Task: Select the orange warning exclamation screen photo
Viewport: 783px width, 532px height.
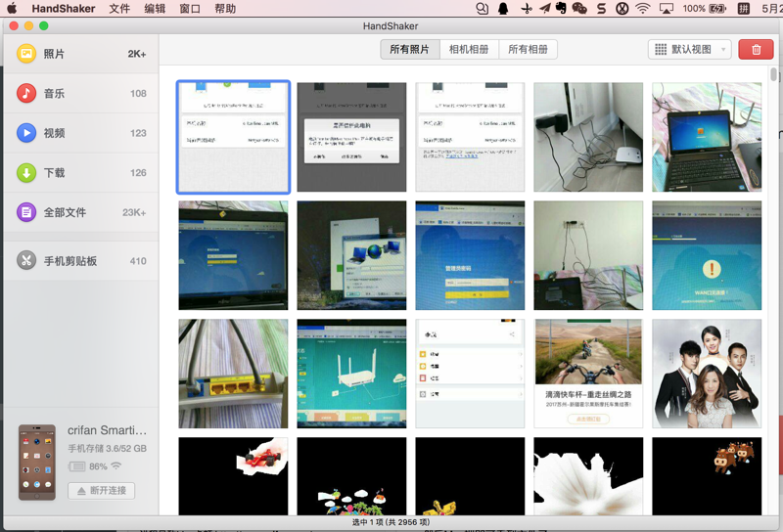Action: [707, 255]
